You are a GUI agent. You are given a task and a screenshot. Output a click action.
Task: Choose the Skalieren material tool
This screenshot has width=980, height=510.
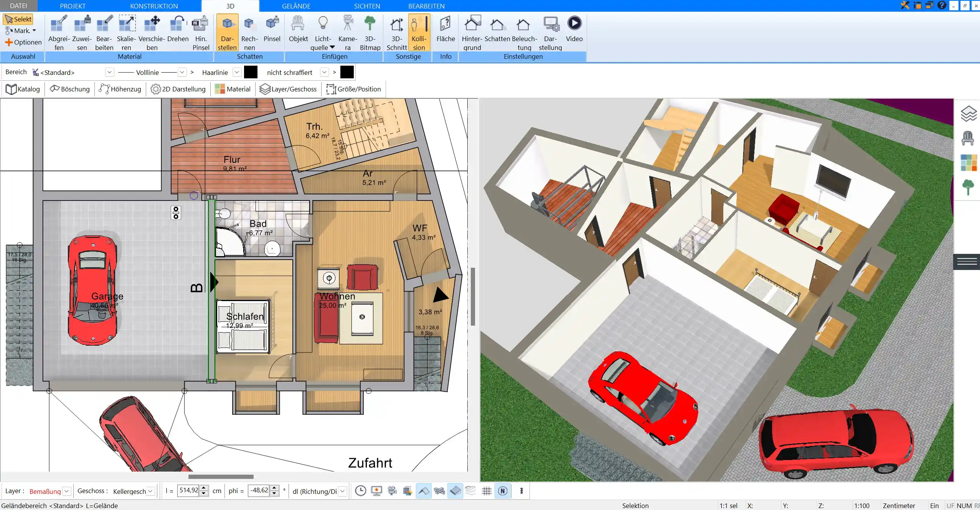pyautogui.click(x=126, y=33)
